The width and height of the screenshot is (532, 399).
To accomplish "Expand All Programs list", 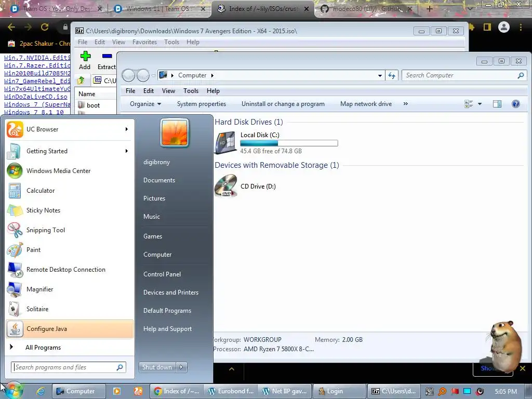I will (x=70, y=348).
